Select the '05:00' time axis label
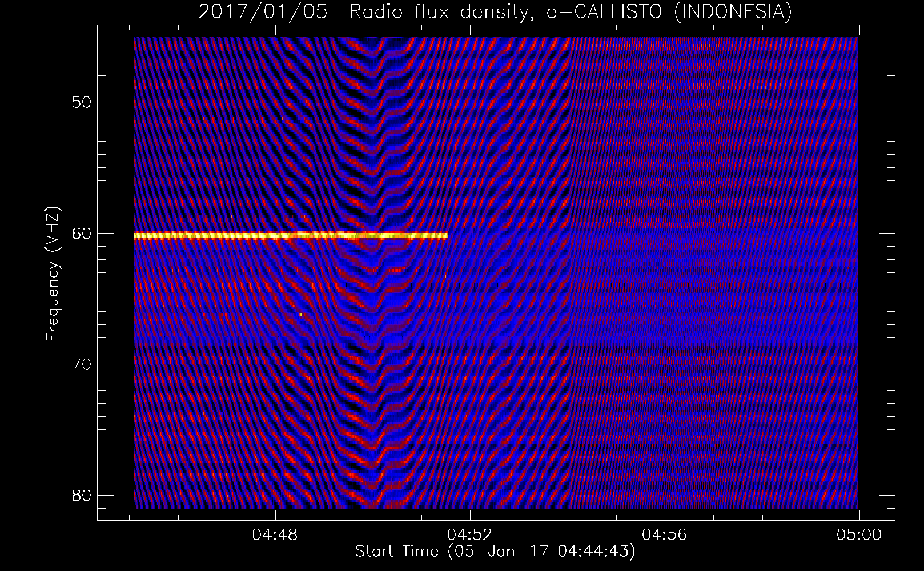The height and width of the screenshot is (571, 924). [859, 535]
